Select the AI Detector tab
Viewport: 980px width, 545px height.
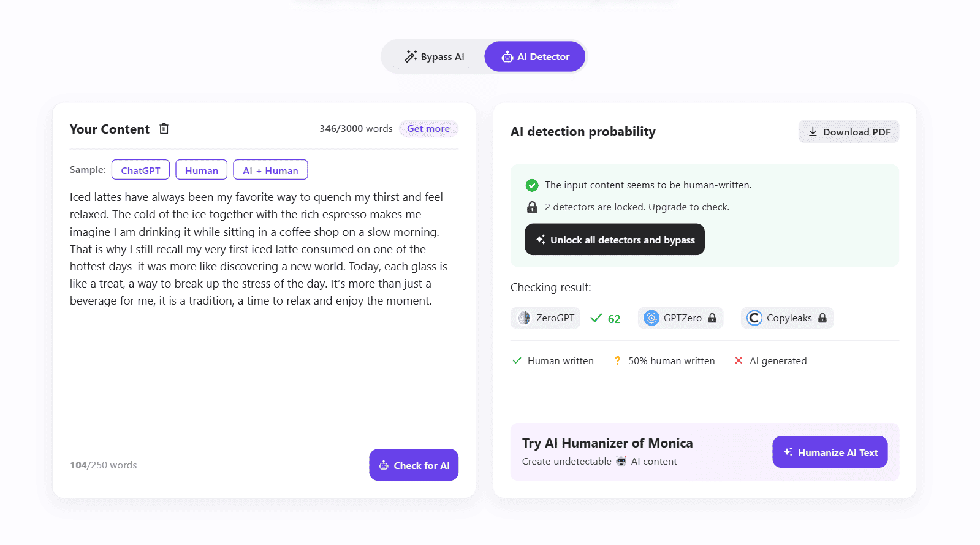pyautogui.click(x=535, y=57)
